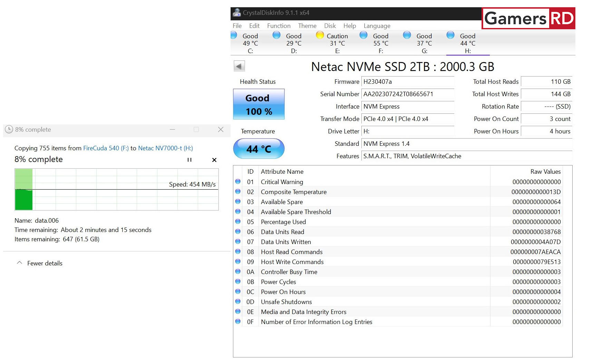
Task: Go to previous disk with left arrow
Action: coord(239,66)
